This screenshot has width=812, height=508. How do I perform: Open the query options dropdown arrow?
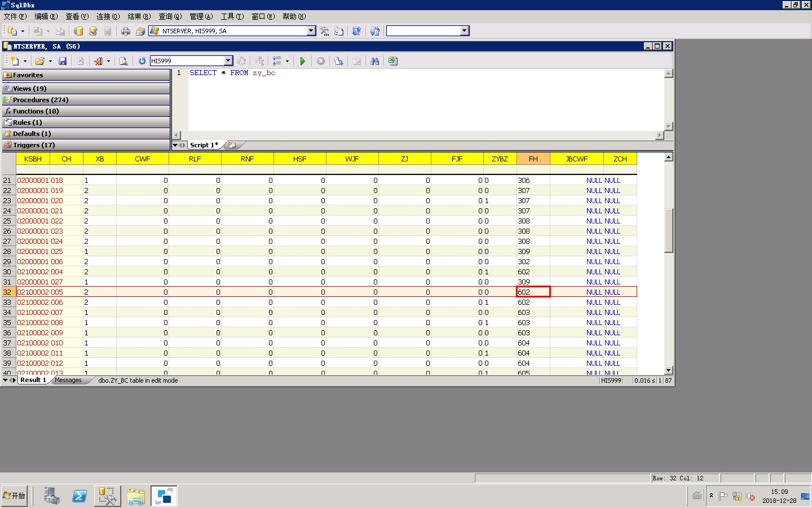287,61
